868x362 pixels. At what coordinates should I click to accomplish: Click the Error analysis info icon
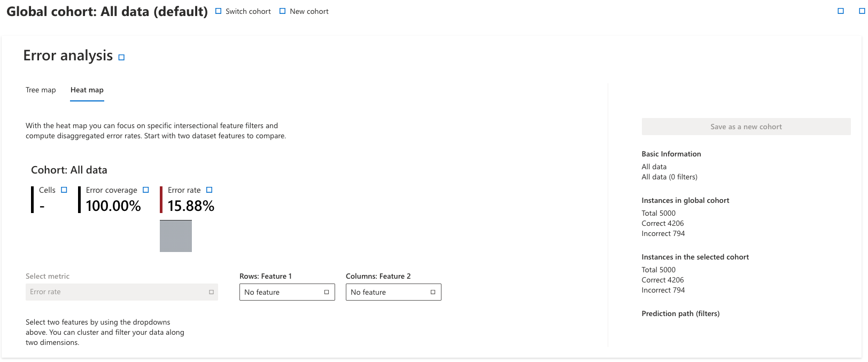121,58
